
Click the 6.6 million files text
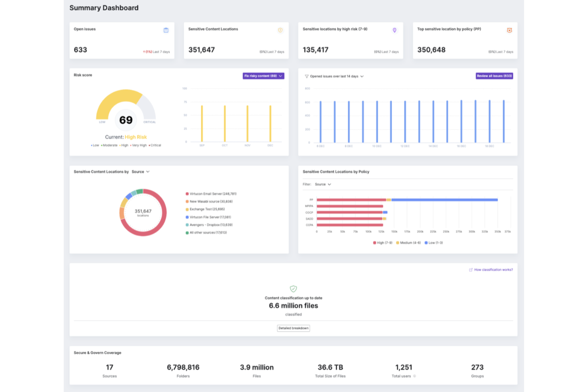click(293, 306)
